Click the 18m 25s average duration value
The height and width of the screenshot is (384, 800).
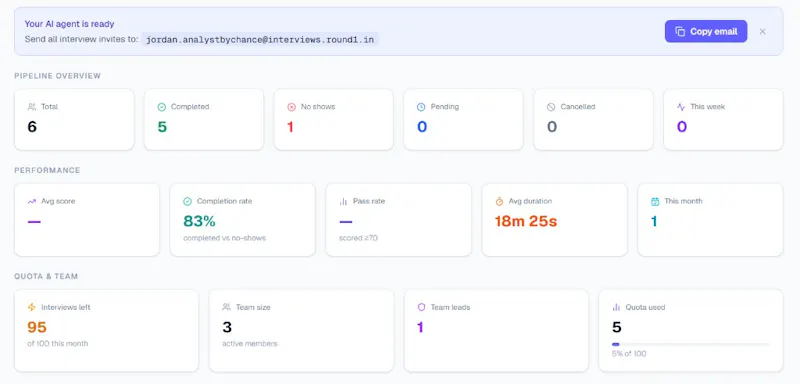coord(526,221)
